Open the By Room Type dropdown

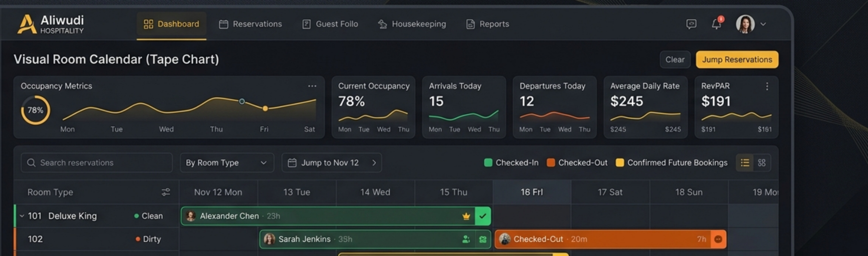(227, 163)
